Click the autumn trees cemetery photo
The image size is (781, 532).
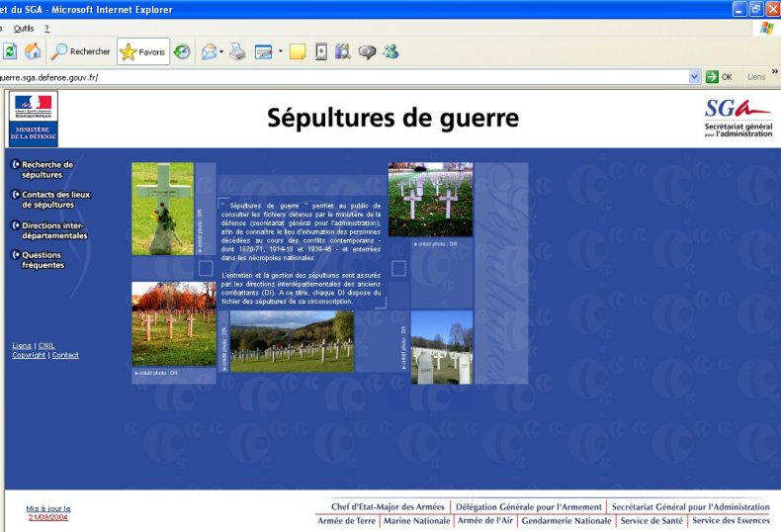(x=174, y=323)
